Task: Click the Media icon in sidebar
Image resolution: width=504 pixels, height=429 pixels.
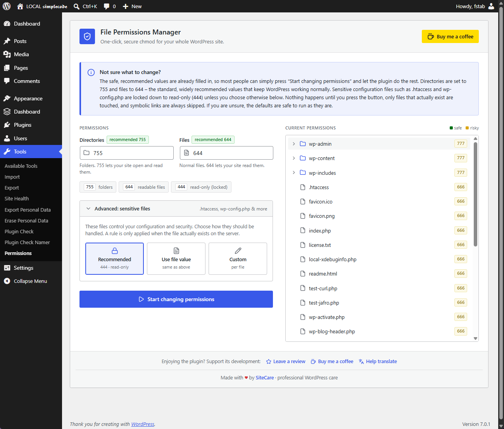Action: (x=7, y=54)
